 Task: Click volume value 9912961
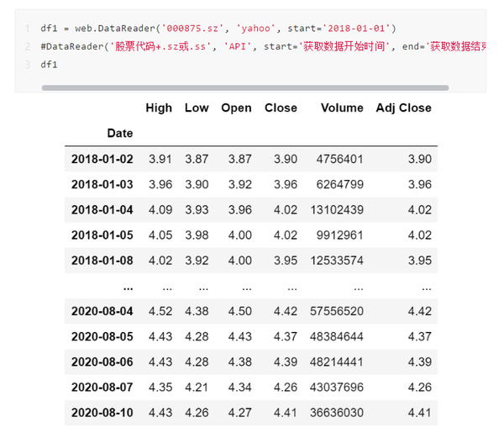point(339,235)
